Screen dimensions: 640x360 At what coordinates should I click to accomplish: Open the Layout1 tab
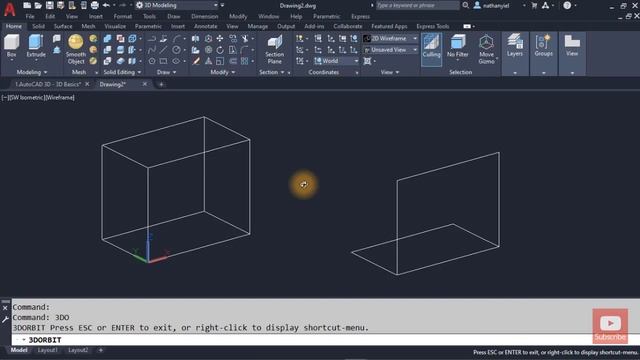coord(47,350)
